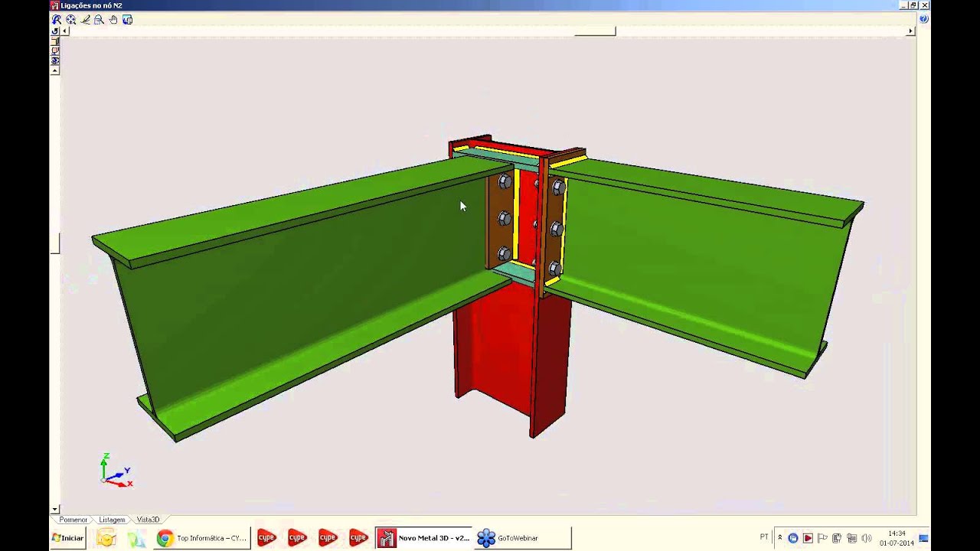This screenshot has height=551, width=980.
Task: Click the second CYPE taskbar icon
Action: pyautogui.click(x=297, y=538)
